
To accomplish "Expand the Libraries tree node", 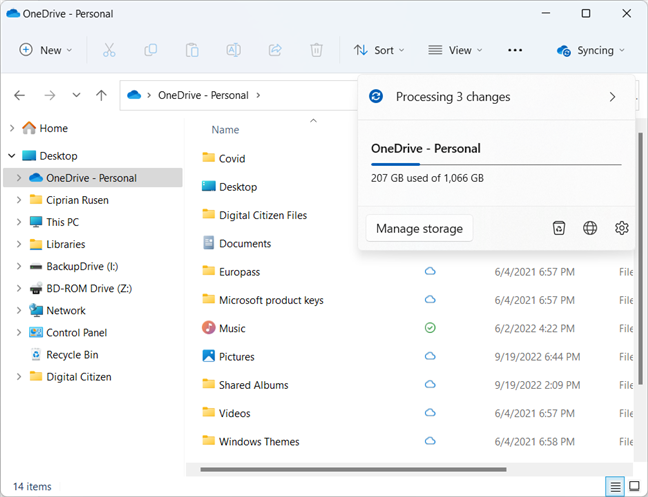I will (x=19, y=244).
